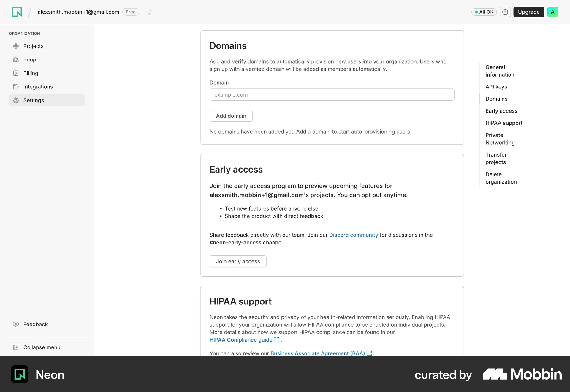
Task: Click the Free plan badge
Action: coord(131,12)
